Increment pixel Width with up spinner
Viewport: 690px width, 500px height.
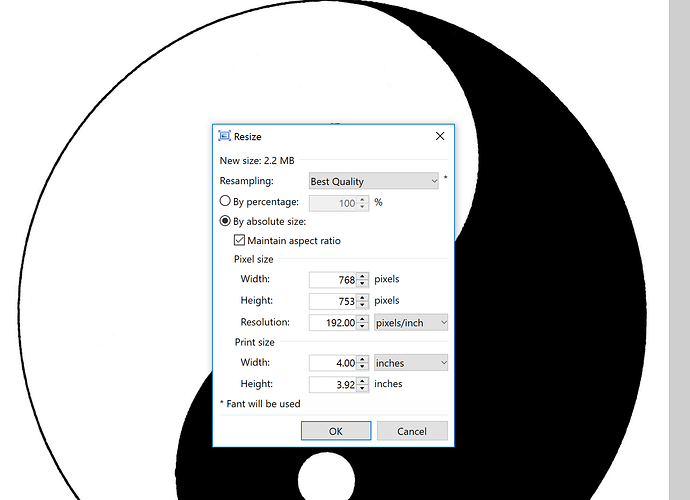pyautogui.click(x=363, y=276)
